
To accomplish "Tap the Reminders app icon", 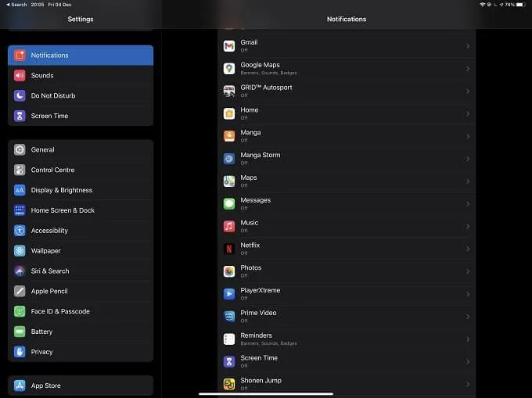I will [x=229, y=339].
